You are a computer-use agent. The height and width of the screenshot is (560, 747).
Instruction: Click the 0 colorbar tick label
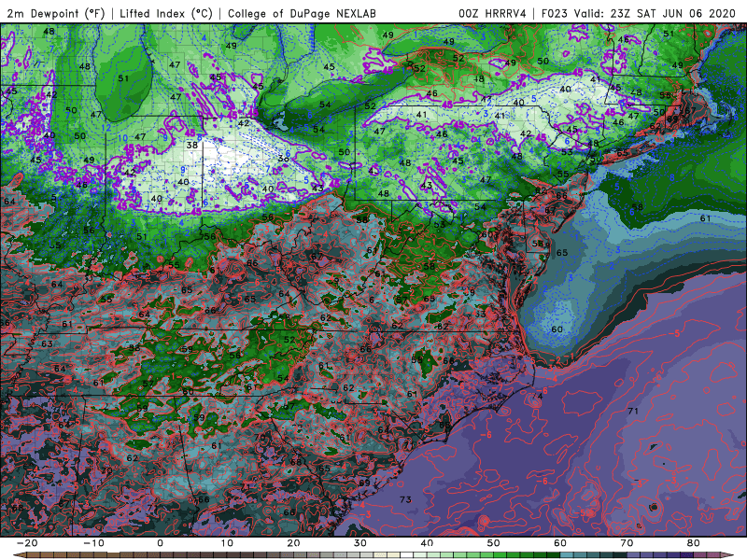[160, 543]
